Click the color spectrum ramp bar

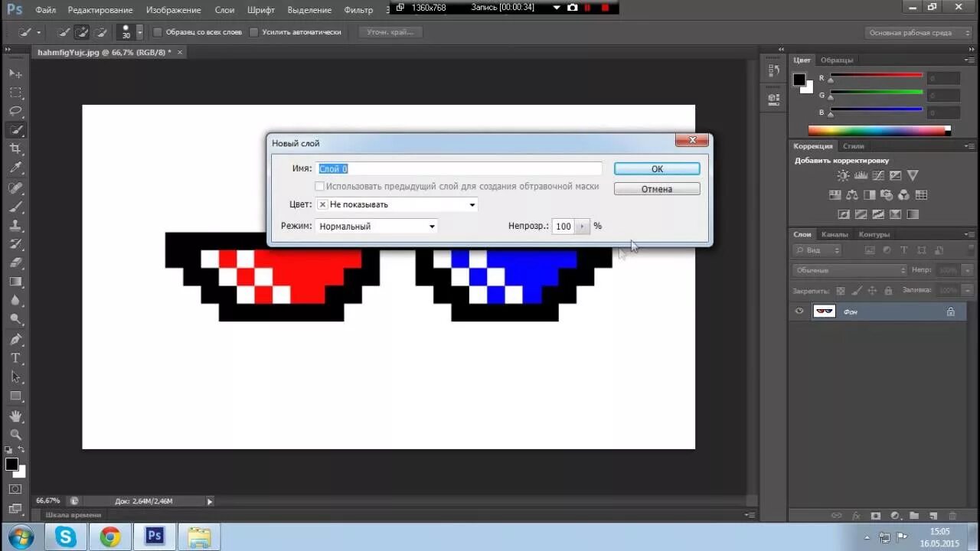point(879,131)
